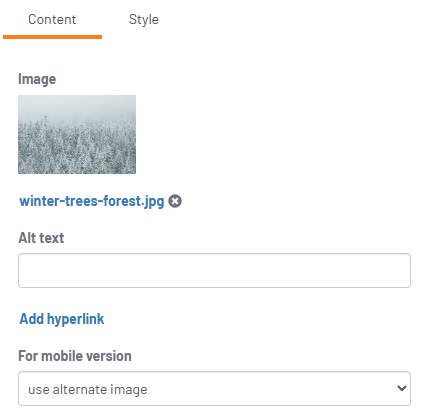Viewport: 426px width, 413px height.
Task: Click the 'use alternate image' selected option text
Action: click(88, 389)
